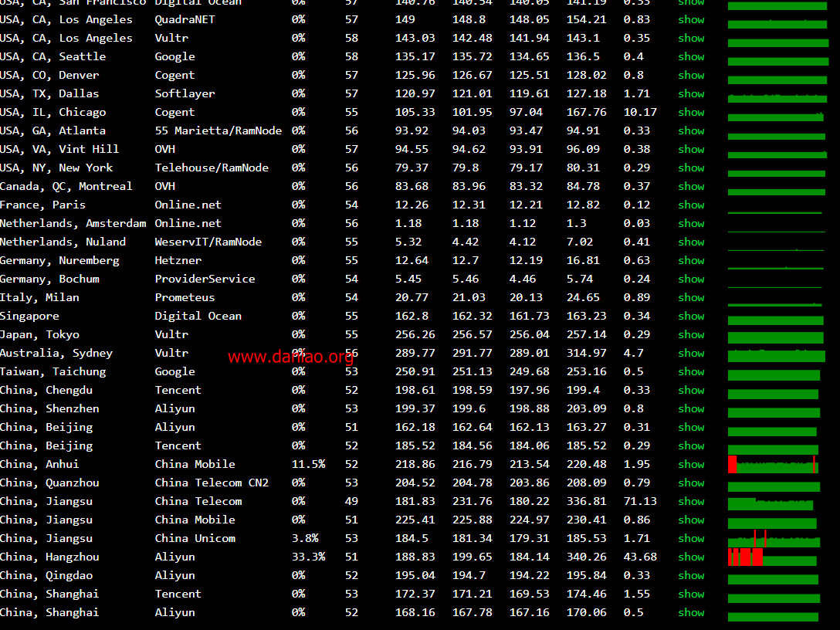Click 'show' in the Qingdao Aliyun row
Viewport: 840px width, 630px height.
point(691,576)
